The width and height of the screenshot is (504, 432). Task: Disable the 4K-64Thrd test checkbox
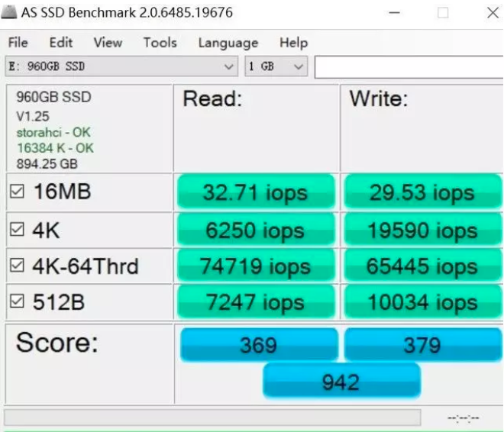point(18,266)
